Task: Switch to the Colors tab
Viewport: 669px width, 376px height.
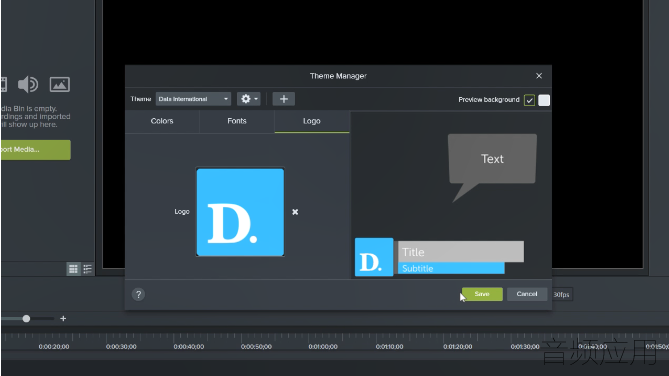Action: click(x=162, y=121)
